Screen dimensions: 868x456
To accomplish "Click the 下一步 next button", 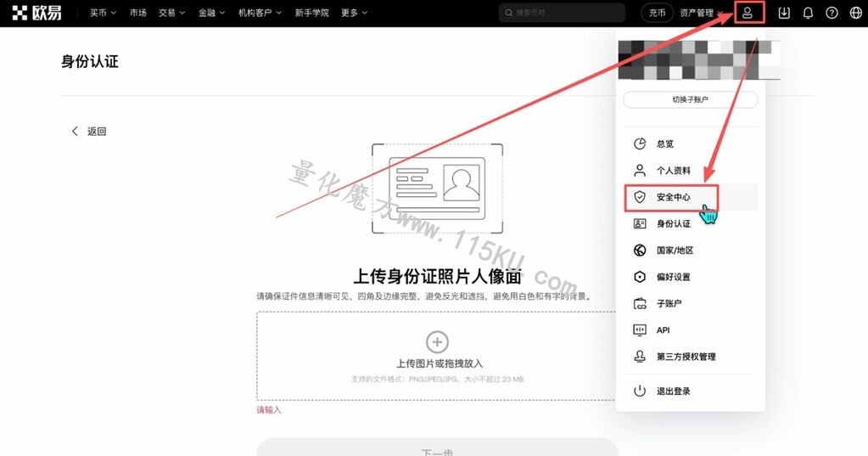I will click(x=437, y=448).
